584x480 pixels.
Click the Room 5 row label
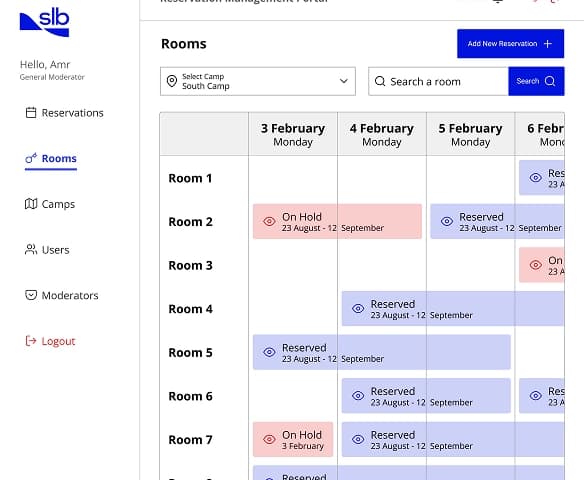pos(190,353)
